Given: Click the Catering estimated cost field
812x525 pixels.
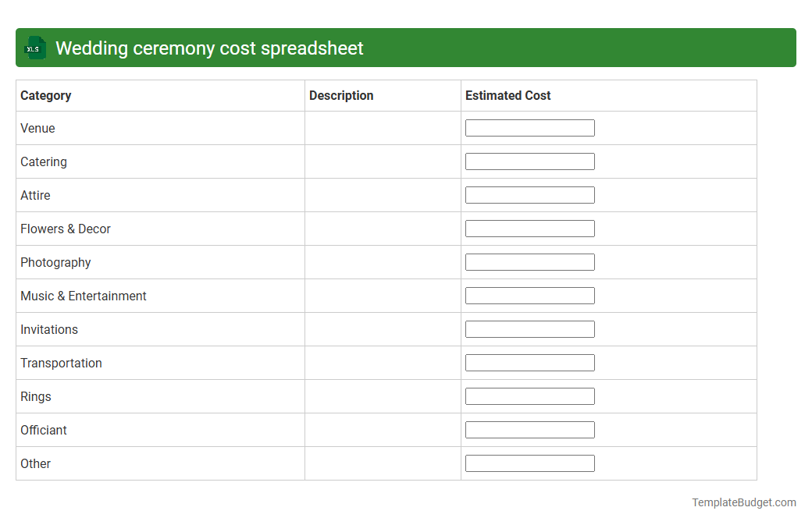Looking at the screenshot, I should [529, 161].
